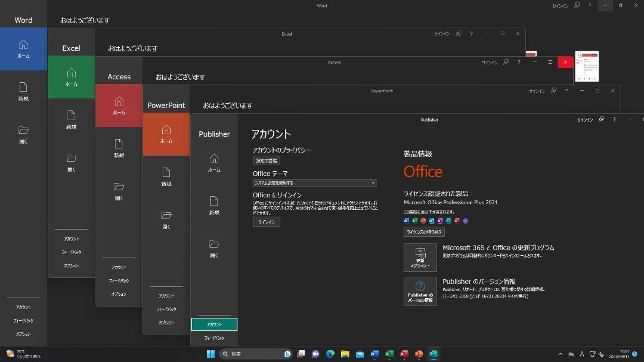Open Microsoft Edge from the taskbar

point(330,354)
